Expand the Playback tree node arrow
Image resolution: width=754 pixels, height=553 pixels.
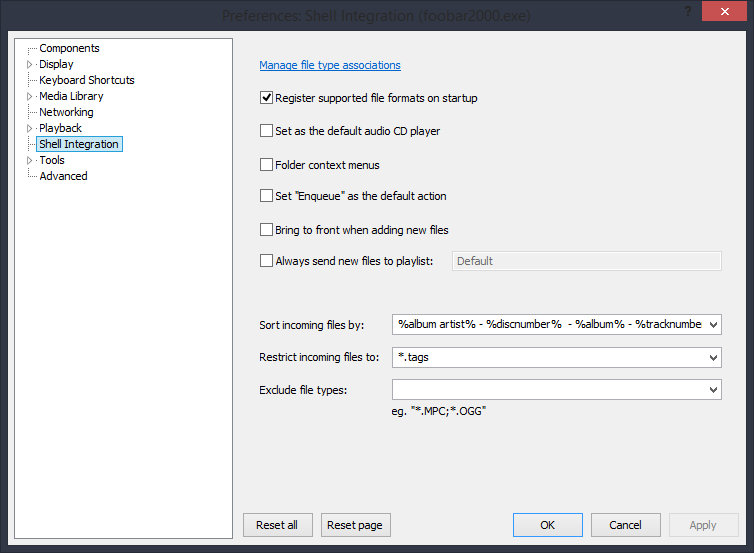click(29, 128)
